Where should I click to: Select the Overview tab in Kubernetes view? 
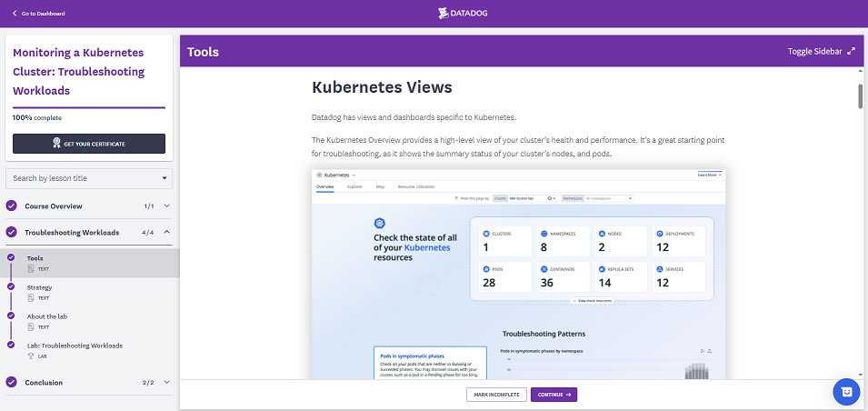tap(325, 186)
